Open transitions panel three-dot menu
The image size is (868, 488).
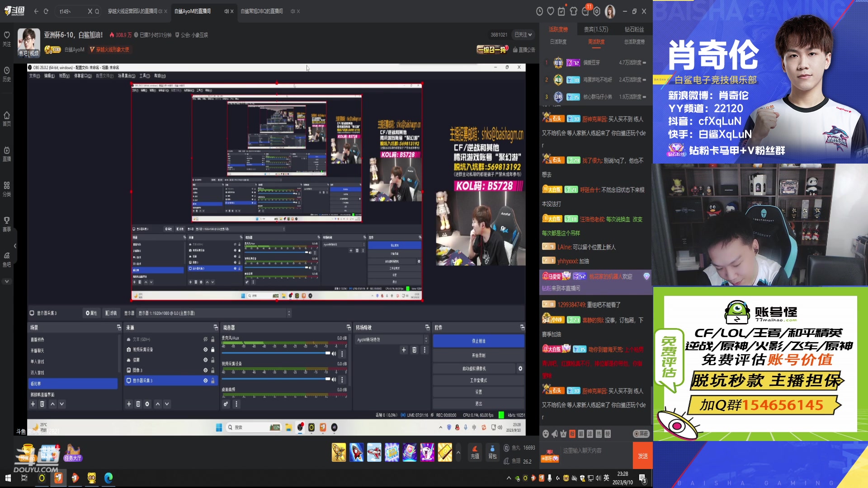tap(424, 350)
